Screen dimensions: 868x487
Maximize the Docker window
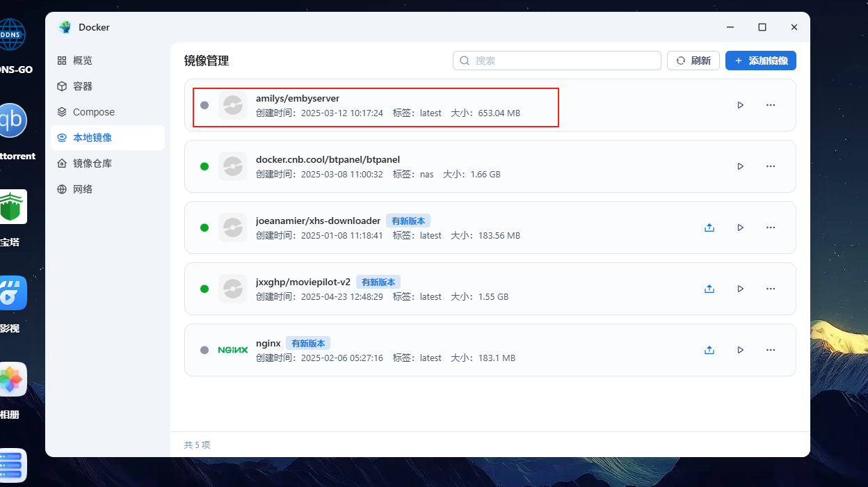click(762, 27)
